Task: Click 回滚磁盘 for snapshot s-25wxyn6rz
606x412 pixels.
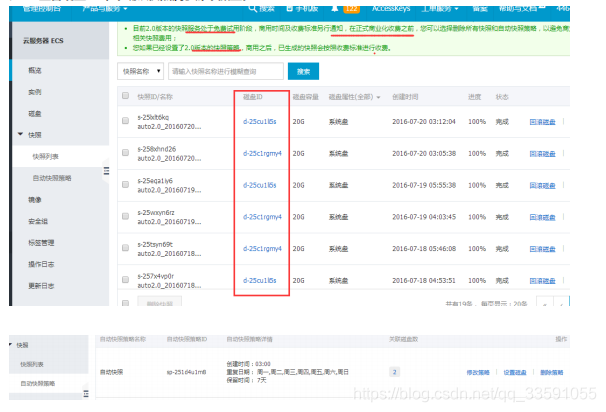Action: pos(542,217)
